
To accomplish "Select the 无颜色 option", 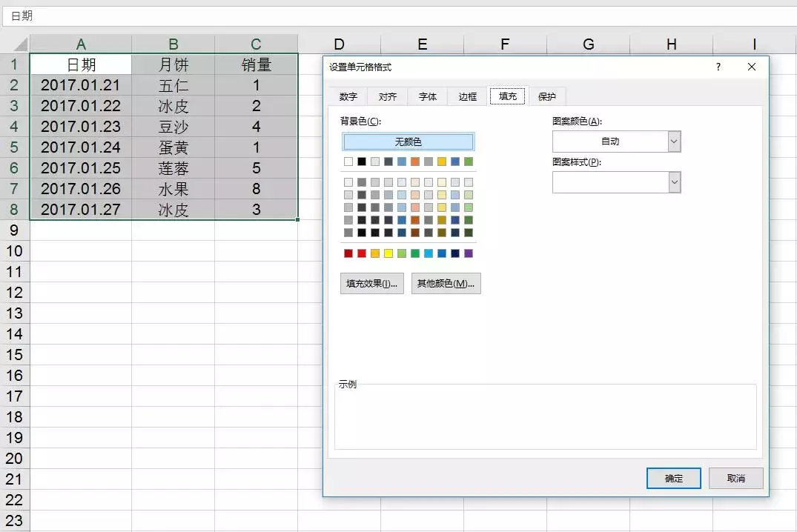I will pyautogui.click(x=409, y=142).
